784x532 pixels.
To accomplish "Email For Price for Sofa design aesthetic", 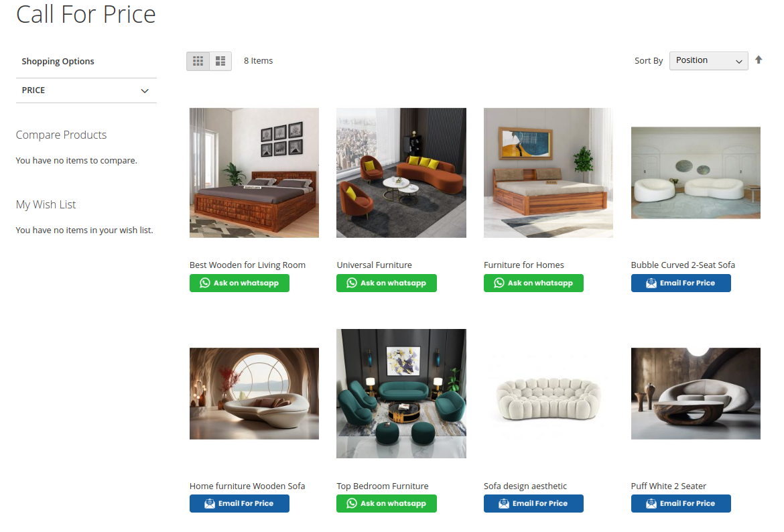I will pos(533,503).
